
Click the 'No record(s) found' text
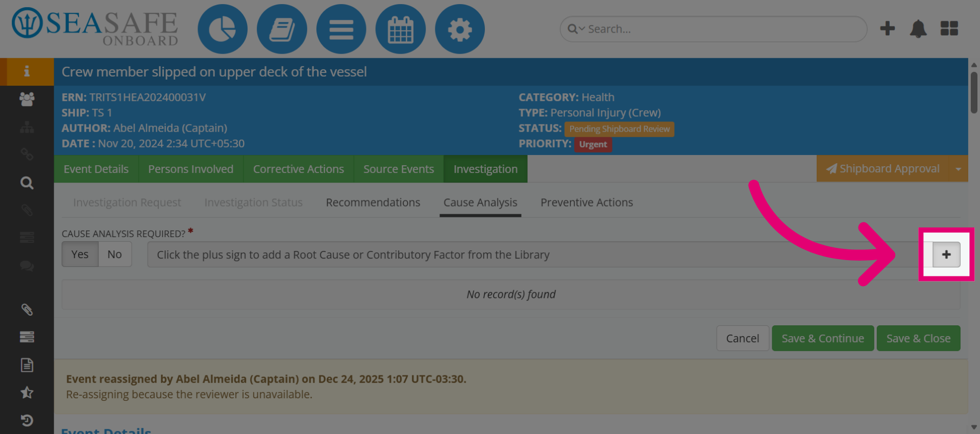click(511, 294)
